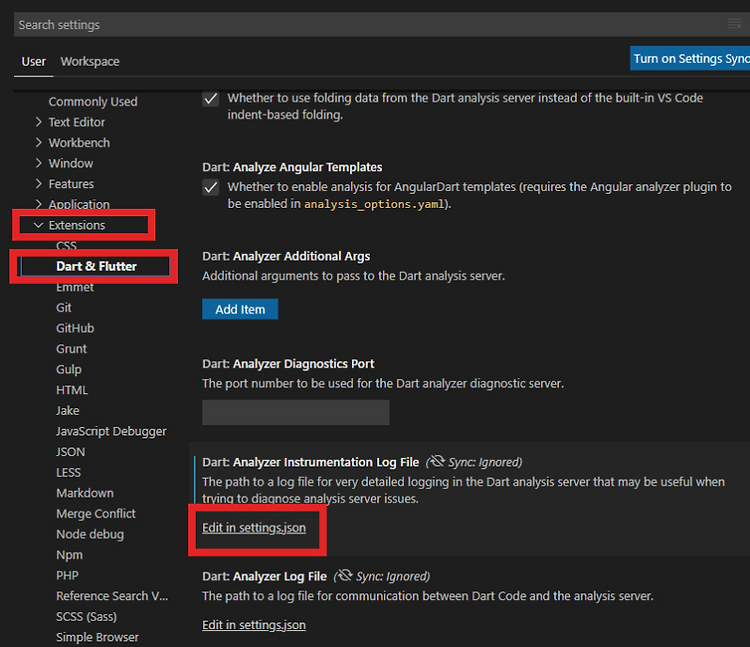This screenshot has height=647, width=750.
Task: Select JavaScript Debugger extension settings
Action: coord(111,431)
